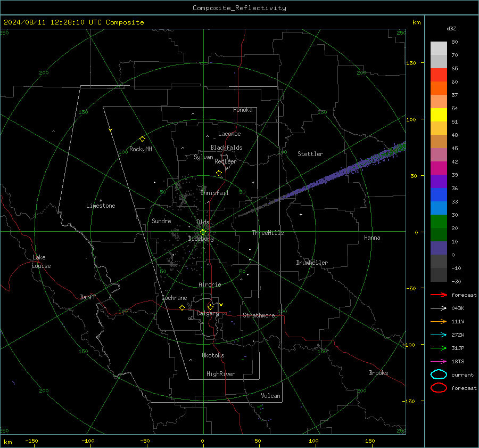The height and width of the screenshot is (448, 479).
Task: Click the green 31JP arrow icon
Action: point(439,348)
